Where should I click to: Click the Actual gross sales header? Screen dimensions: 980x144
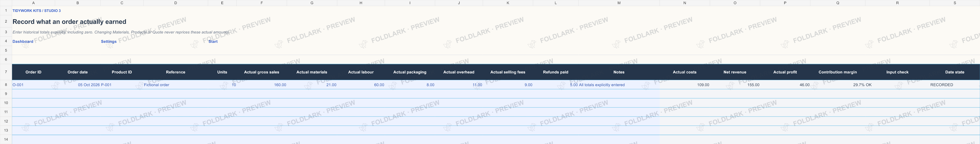coord(262,72)
